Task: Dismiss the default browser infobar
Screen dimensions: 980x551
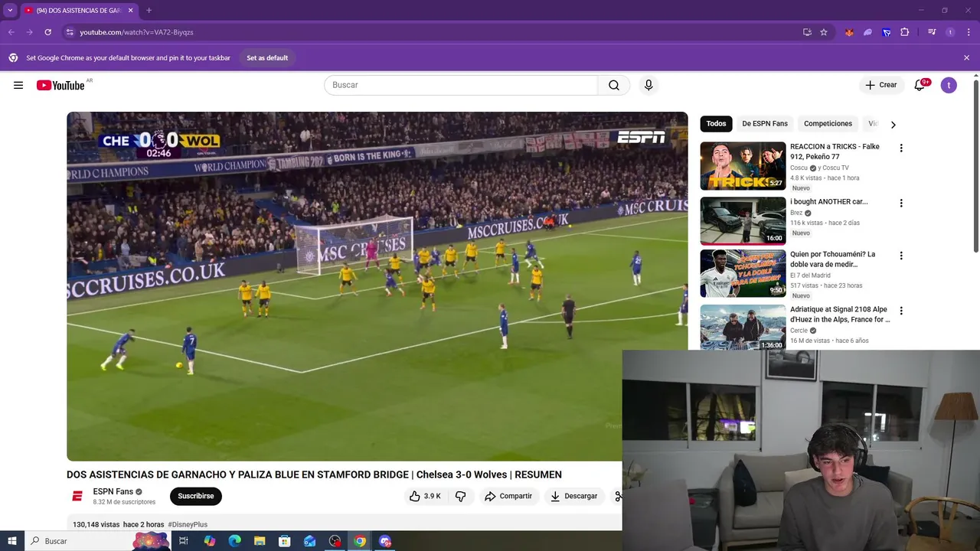Action: click(966, 57)
